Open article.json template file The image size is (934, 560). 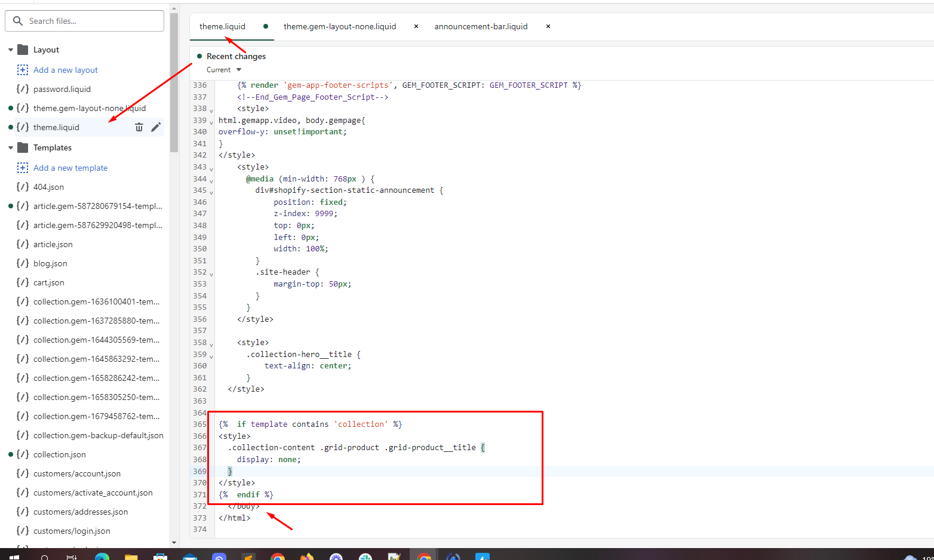pos(53,244)
